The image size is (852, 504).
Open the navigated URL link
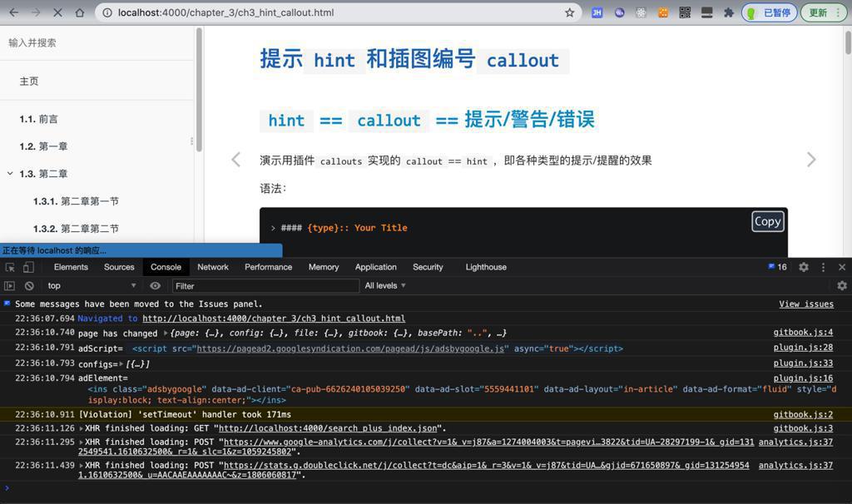(x=273, y=319)
